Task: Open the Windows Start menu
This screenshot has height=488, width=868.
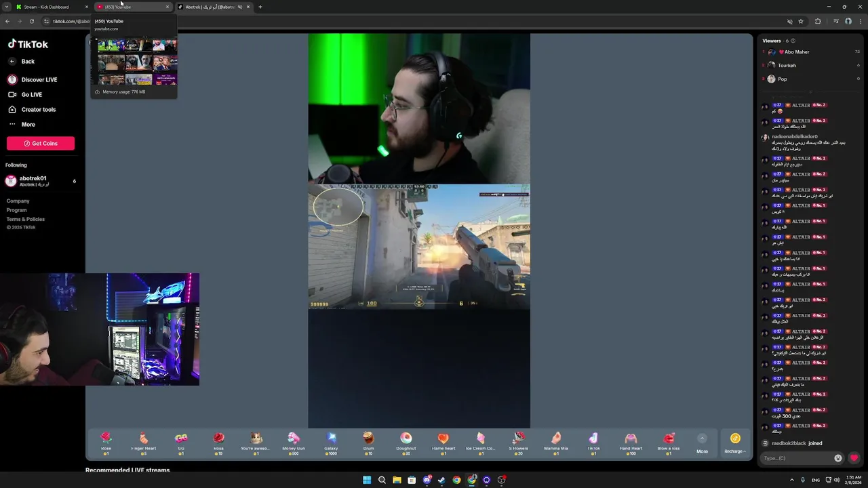Action: (x=367, y=480)
